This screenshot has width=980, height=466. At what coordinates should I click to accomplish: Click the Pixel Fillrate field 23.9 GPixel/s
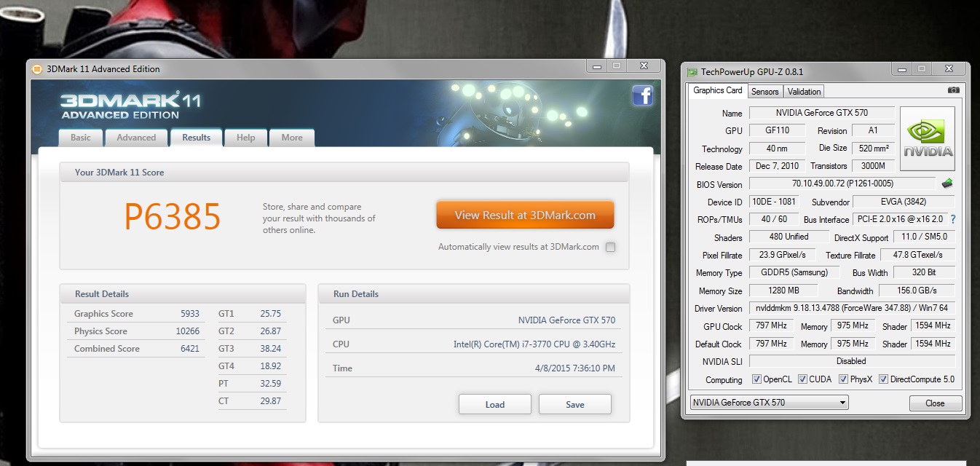783,255
